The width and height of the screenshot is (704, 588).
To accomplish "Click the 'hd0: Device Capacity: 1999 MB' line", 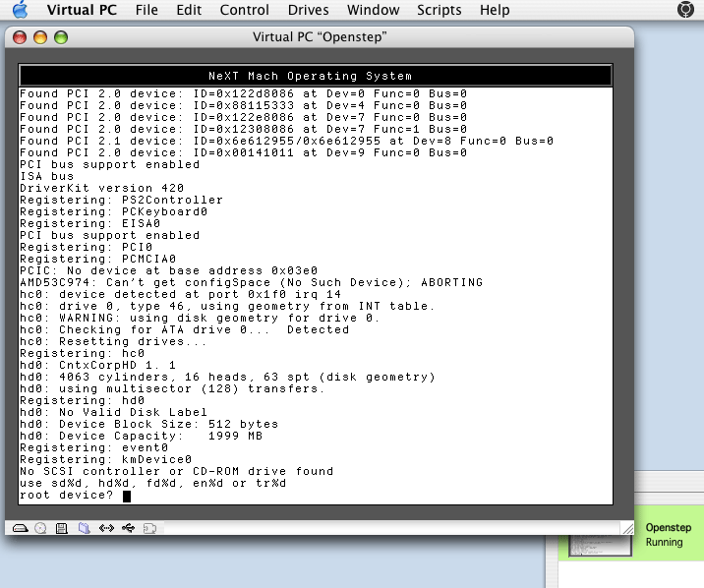I will (141, 436).
